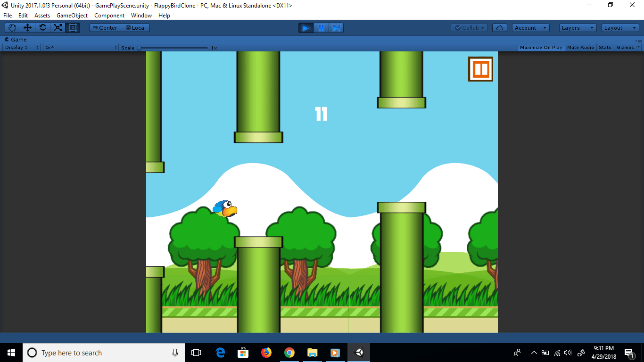
Task: Select the Hand tool
Action: point(12,28)
